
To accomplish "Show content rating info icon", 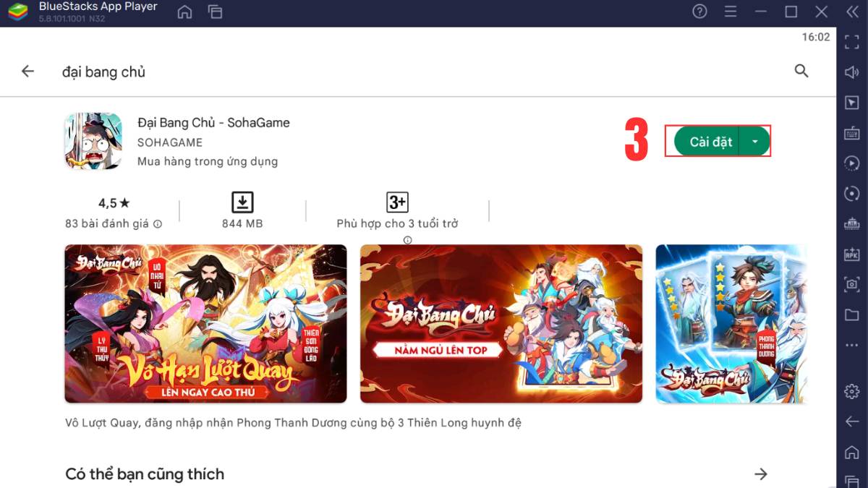I will click(407, 239).
